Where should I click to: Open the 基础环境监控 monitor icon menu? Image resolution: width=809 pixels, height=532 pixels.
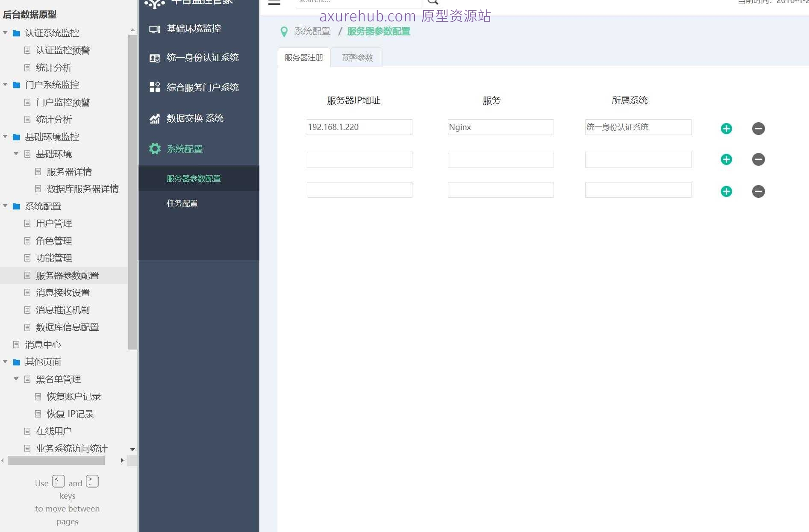tap(155, 29)
